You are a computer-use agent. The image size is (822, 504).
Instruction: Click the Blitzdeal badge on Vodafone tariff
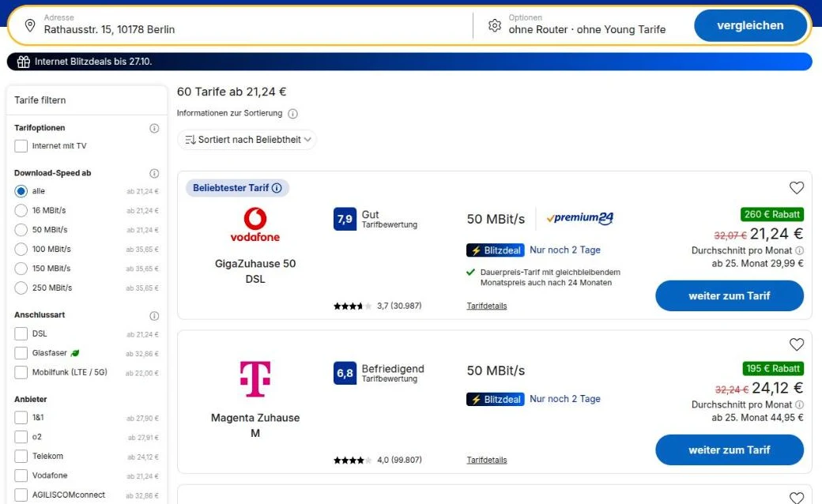[496, 250]
